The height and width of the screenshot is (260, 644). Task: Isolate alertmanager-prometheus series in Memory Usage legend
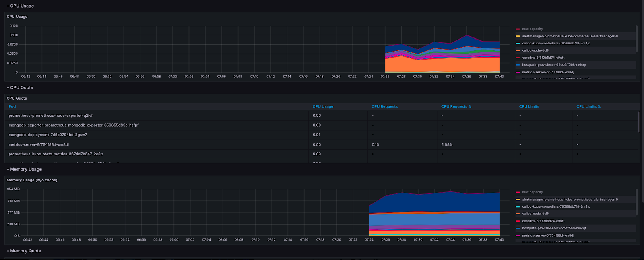coord(570,200)
